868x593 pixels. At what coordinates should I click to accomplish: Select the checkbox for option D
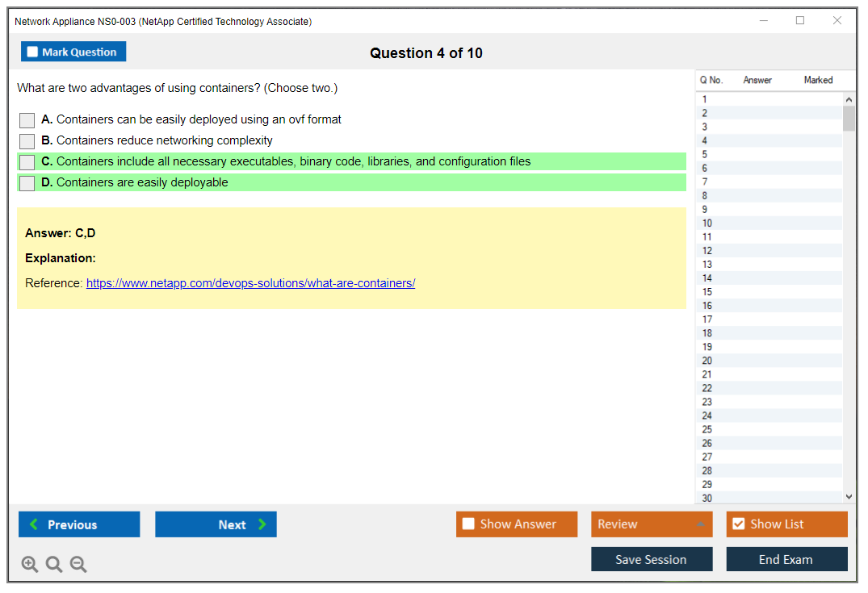point(27,183)
